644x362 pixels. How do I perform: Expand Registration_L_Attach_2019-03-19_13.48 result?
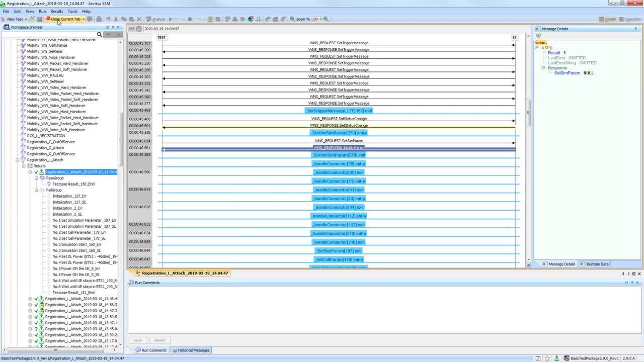click(30, 299)
